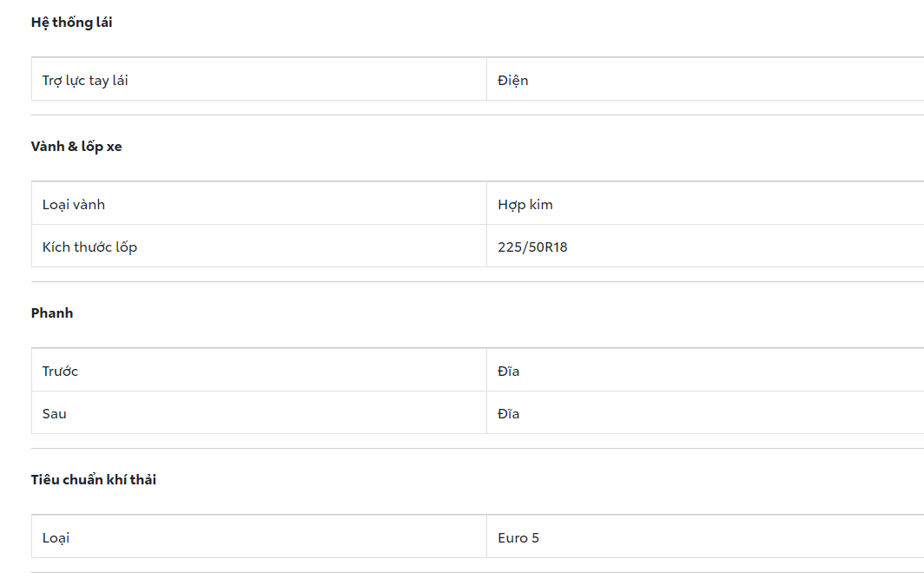Image resolution: width=924 pixels, height=579 pixels.
Task: Click the Đĩa value in Trước row
Action: click(509, 372)
